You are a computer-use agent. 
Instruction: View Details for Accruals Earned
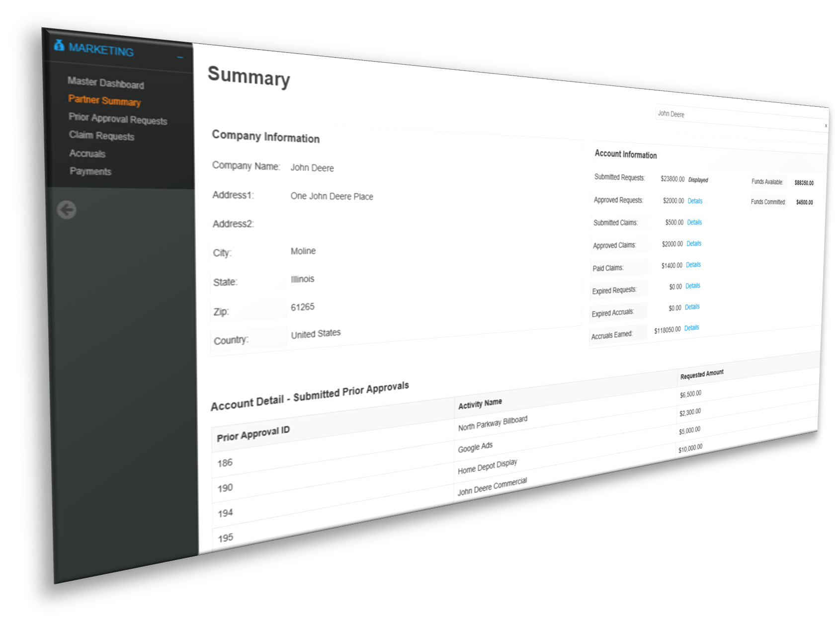coord(691,328)
